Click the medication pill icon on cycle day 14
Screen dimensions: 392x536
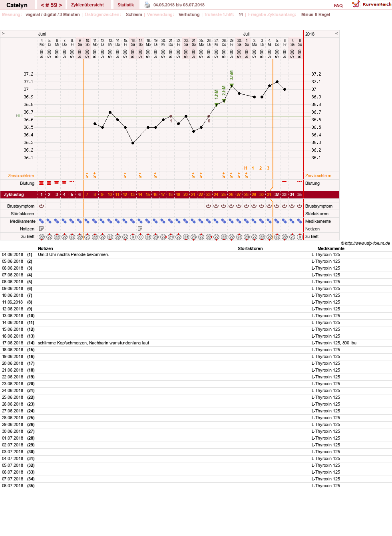pyautogui.click(x=140, y=221)
